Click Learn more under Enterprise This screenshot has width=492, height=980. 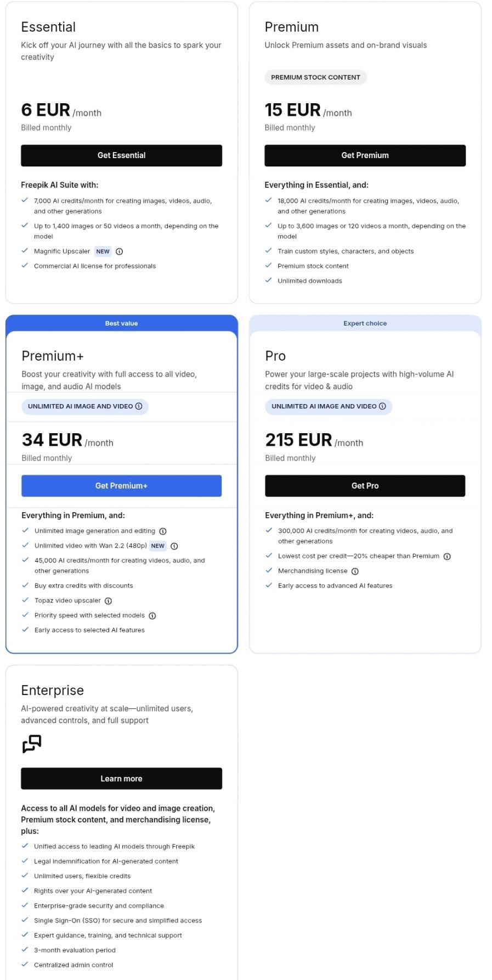coord(121,779)
